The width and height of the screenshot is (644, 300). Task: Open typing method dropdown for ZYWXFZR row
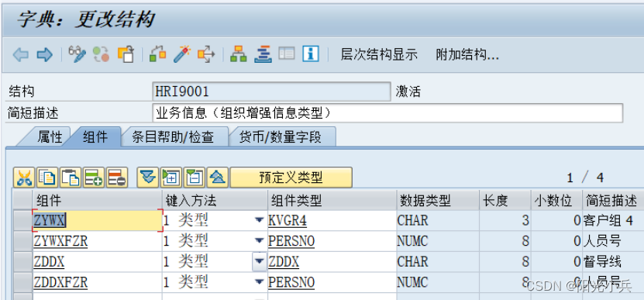pos(259,241)
